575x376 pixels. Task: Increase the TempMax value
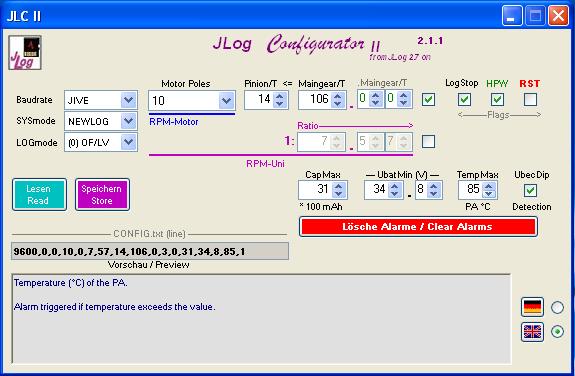488,186
